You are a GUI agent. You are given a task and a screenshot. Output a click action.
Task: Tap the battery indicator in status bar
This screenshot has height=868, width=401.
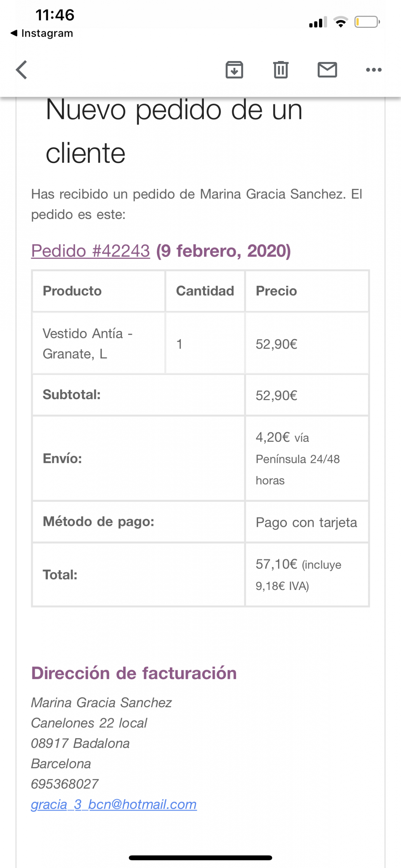pos(367,22)
